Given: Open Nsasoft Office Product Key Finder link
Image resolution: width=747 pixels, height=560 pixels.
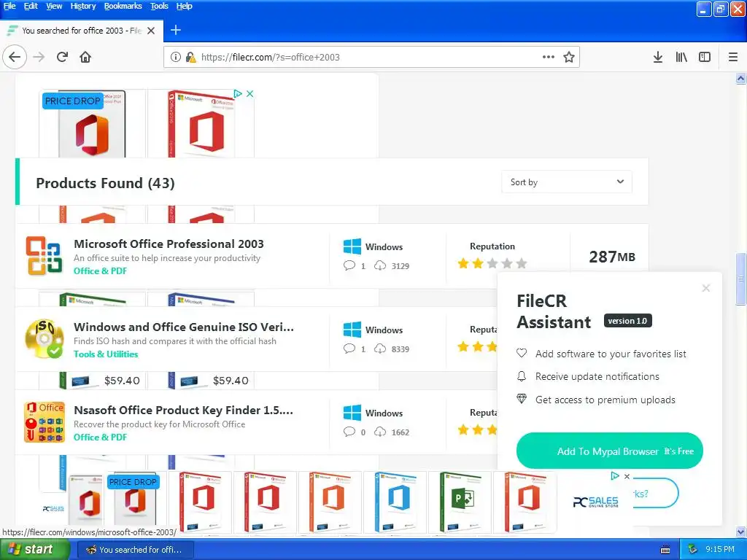Looking at the screenshot, I should point(183,410).
